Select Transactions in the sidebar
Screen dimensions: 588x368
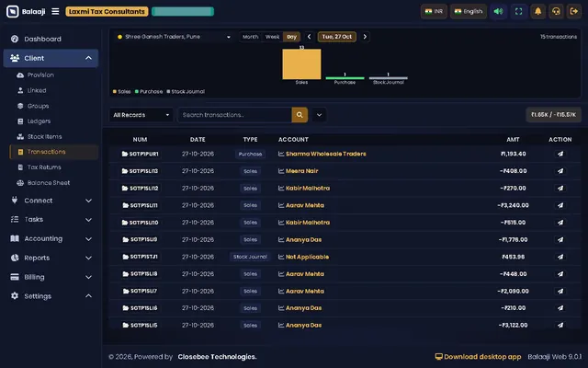click(53, 152)
